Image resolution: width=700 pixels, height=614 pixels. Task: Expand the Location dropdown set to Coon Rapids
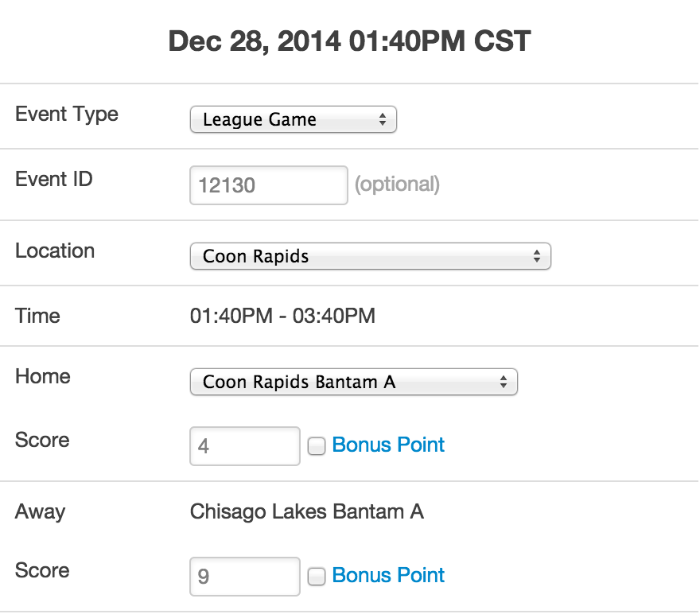(370, 257)
